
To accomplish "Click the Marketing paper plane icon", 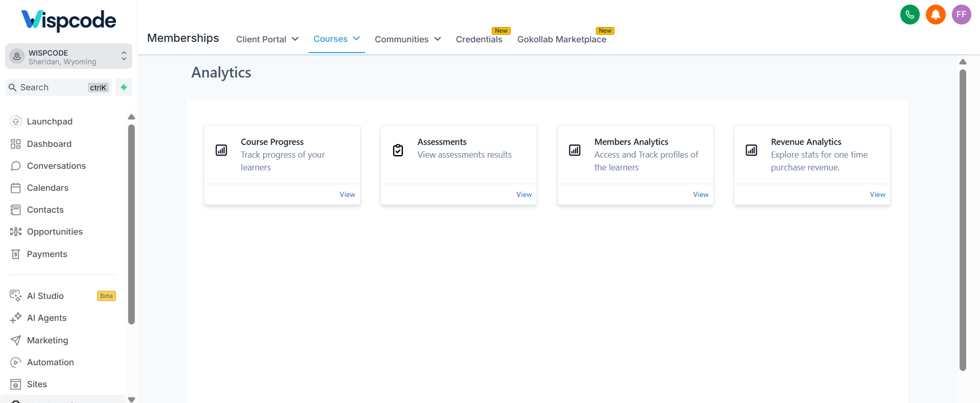I will pos(16,340).
